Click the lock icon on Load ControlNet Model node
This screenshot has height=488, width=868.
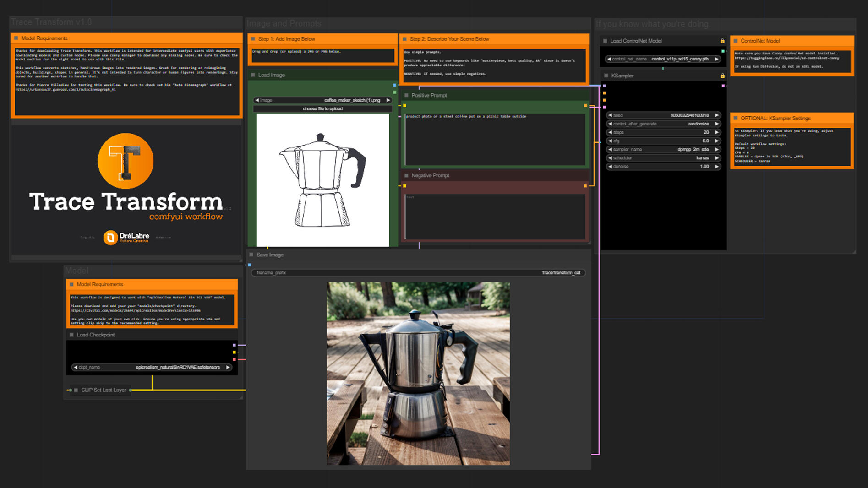[x=722, y=41]
